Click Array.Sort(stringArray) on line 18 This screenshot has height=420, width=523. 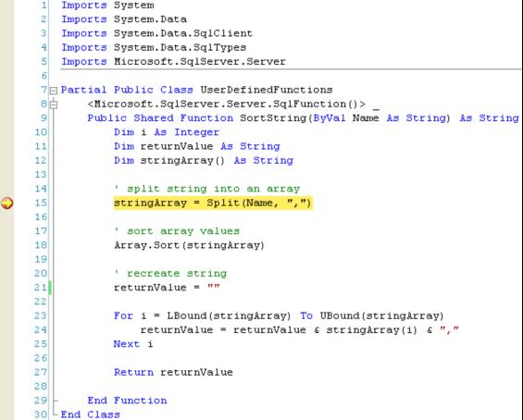point(189,245)
